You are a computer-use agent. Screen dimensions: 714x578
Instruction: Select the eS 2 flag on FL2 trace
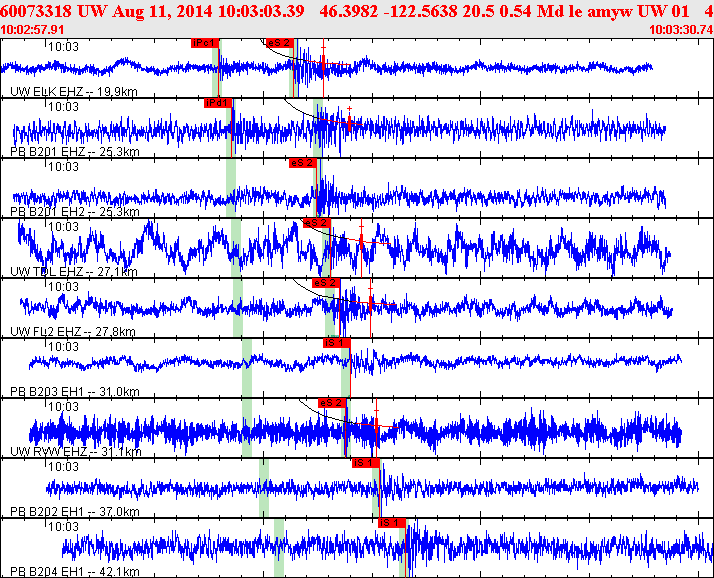[x=326, y=283]
